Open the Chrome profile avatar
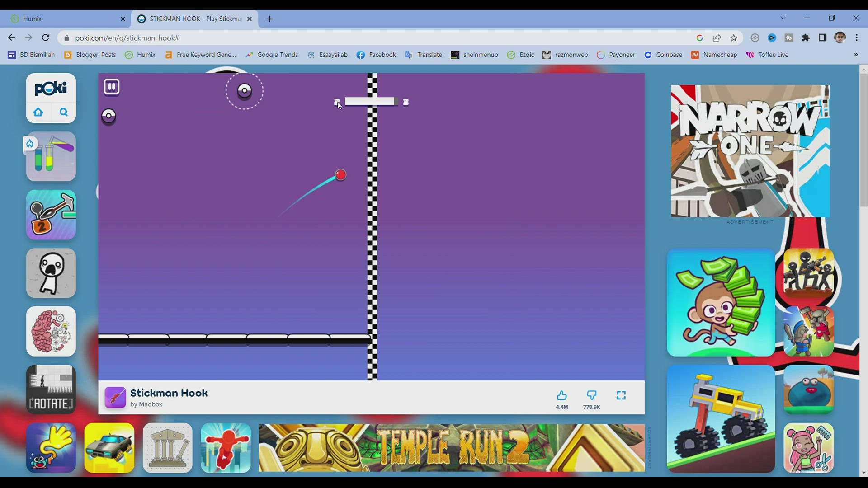The height and width of the screenshot is (488, 868). pyautogui.click(x=840, y=38)
